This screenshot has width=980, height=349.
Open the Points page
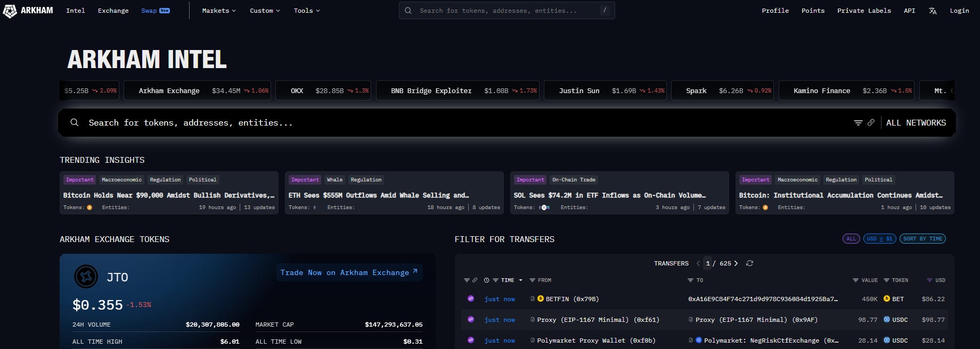[x=813, y=11]
